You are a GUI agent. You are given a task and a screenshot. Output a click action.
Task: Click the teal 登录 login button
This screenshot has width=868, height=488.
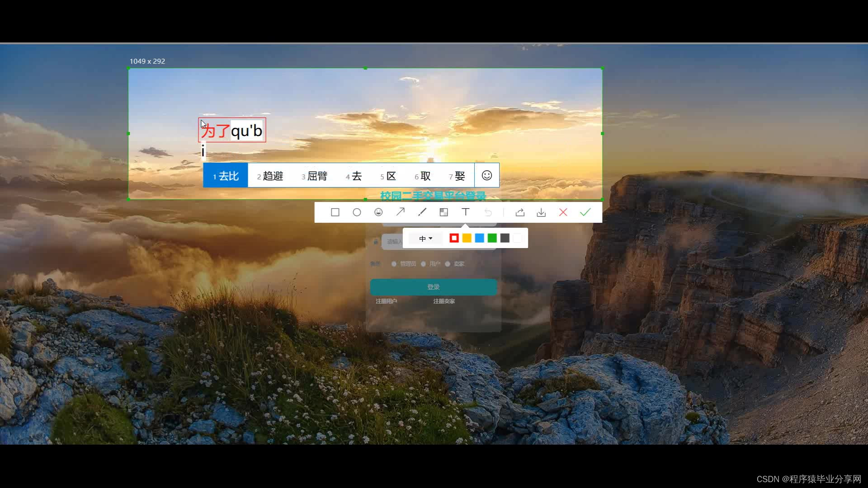click(433, 287)
